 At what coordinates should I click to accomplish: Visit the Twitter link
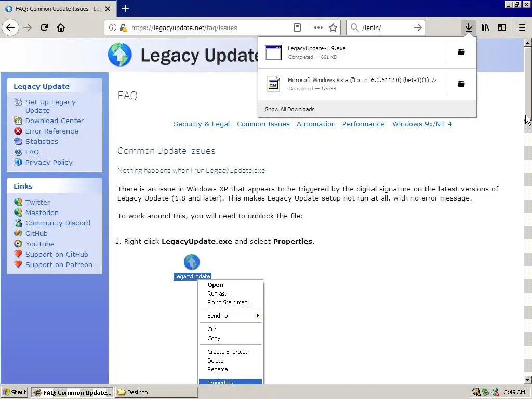(37, 202)
